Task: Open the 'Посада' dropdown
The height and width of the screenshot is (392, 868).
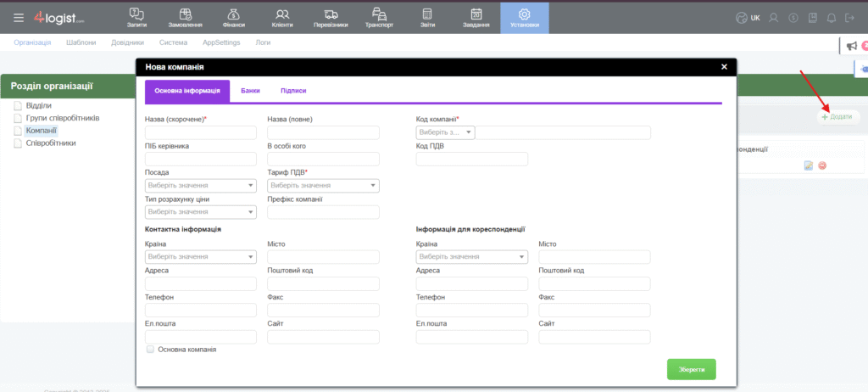Action: point(201,186)
